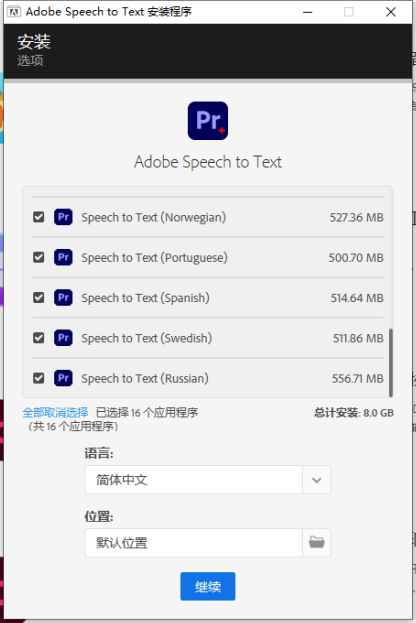
Task: Click the 556.71 MB size value
Action: click(x=358, y=379)
